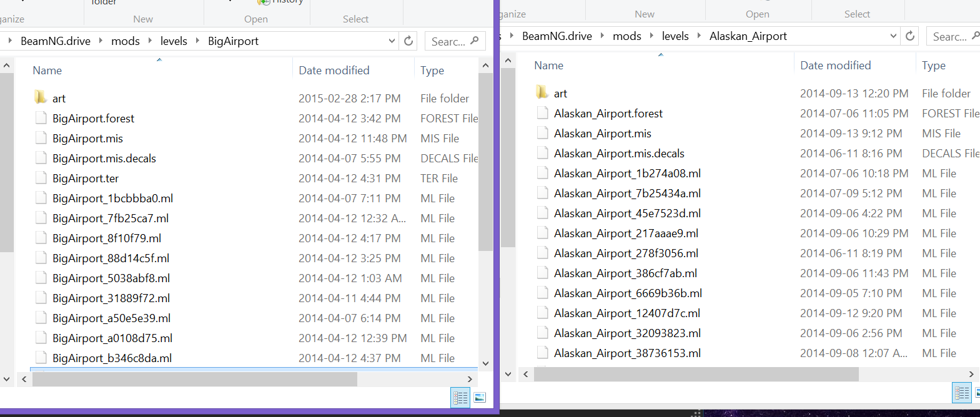Click file icon of BigAirport.mis

click(x=41, y=138)
